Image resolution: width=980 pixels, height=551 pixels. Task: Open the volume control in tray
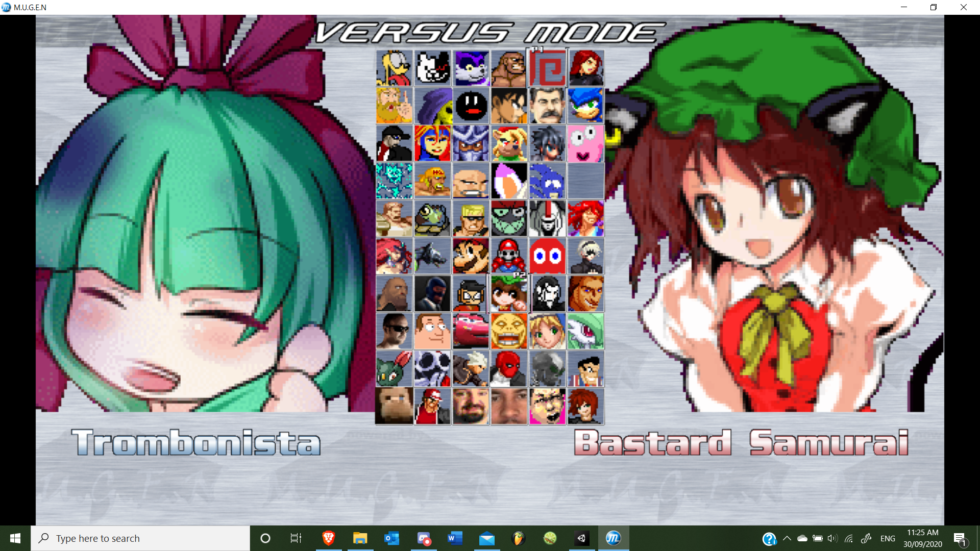[x=832, y=538]
